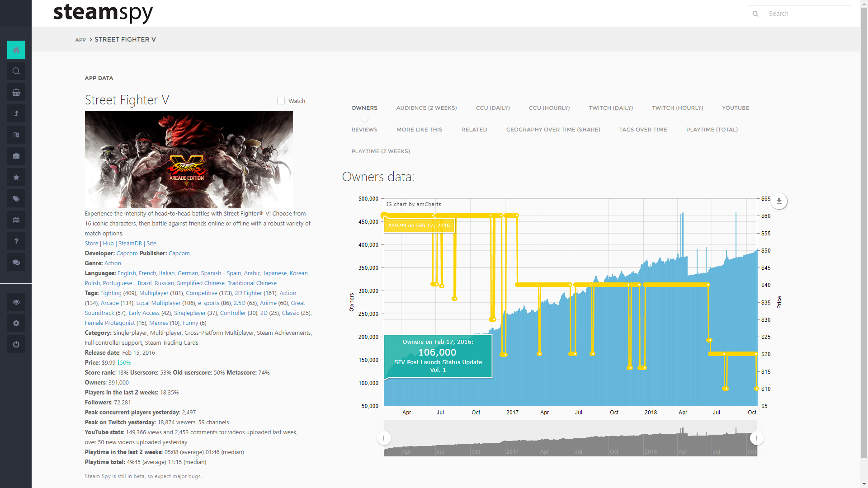Open Tags Over Time tab
The image size is (868, 488).
point(643,130)
